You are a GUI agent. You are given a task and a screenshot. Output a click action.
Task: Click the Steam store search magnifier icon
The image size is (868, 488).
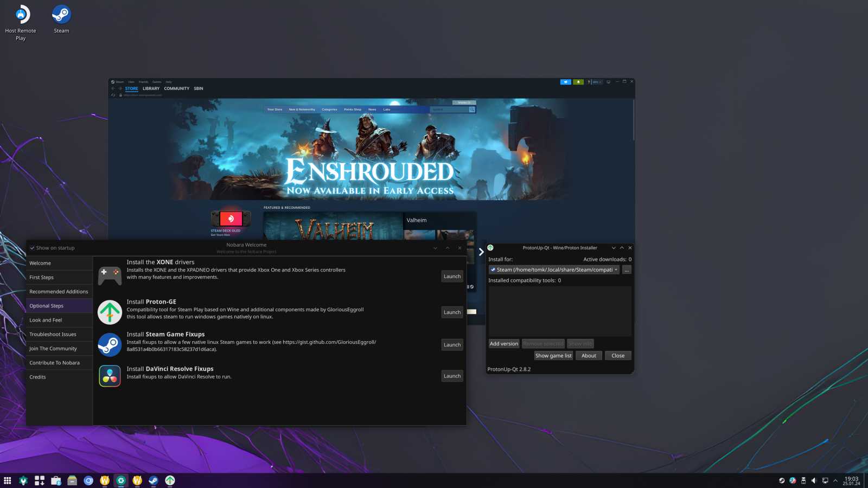(472, 110)
